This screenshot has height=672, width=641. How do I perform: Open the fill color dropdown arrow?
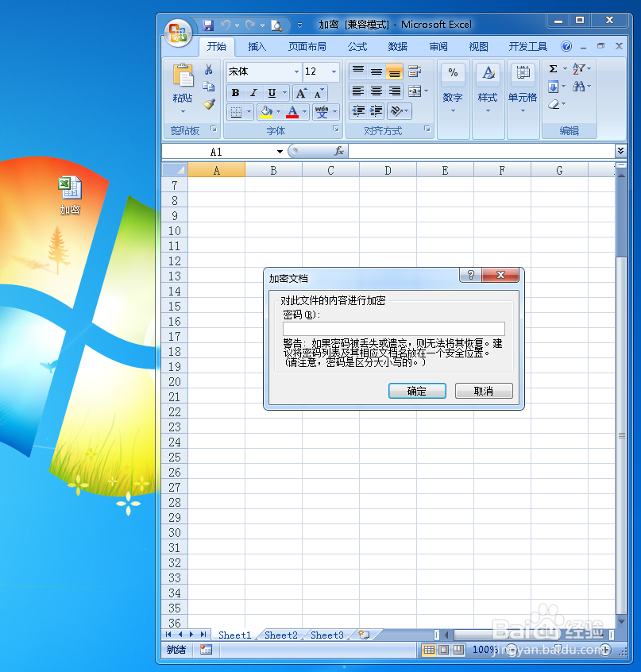(x=279, y=110)
